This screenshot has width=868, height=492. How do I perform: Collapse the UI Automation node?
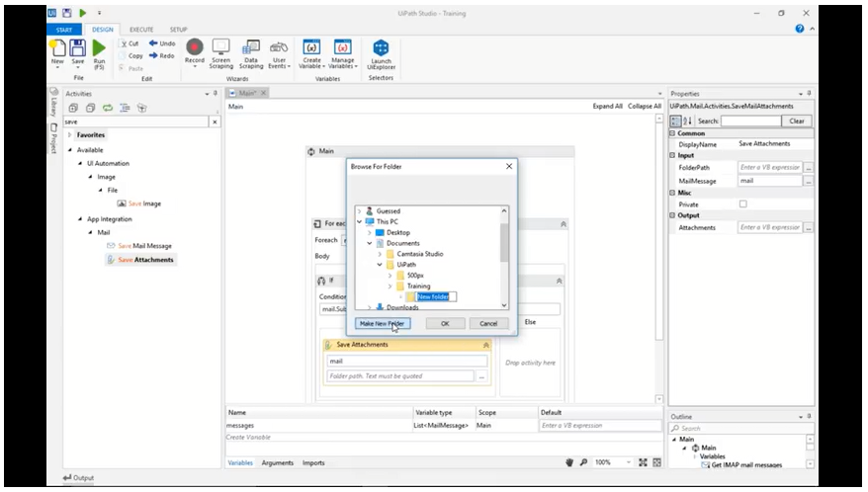pos(80,164)
